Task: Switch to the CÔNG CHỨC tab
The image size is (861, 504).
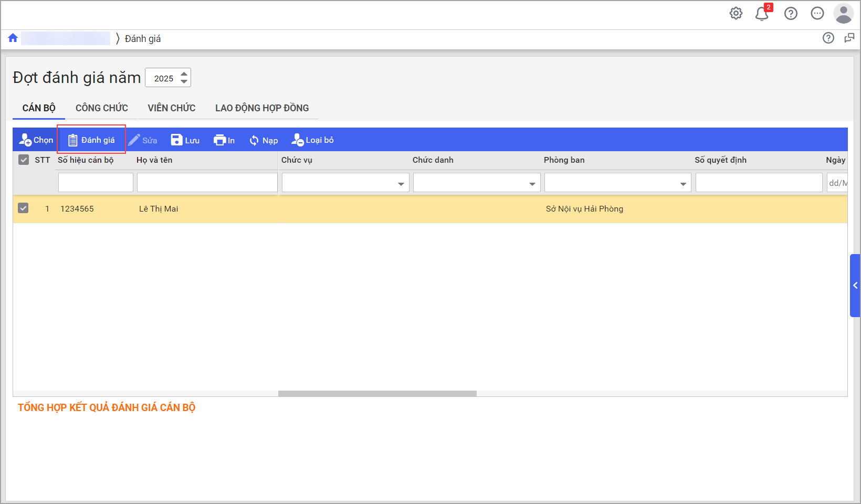Action: coord(102,108)
